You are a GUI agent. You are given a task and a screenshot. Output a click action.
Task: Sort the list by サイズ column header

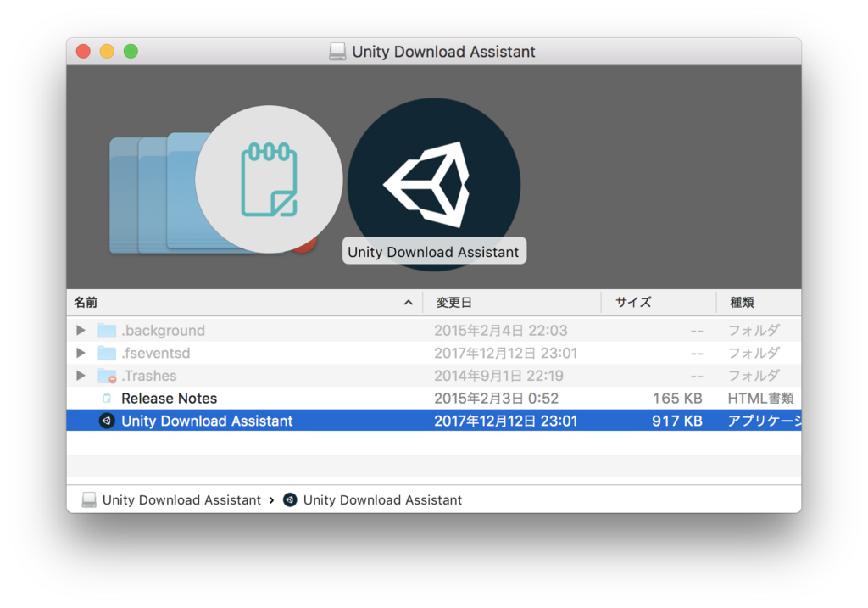659,303
